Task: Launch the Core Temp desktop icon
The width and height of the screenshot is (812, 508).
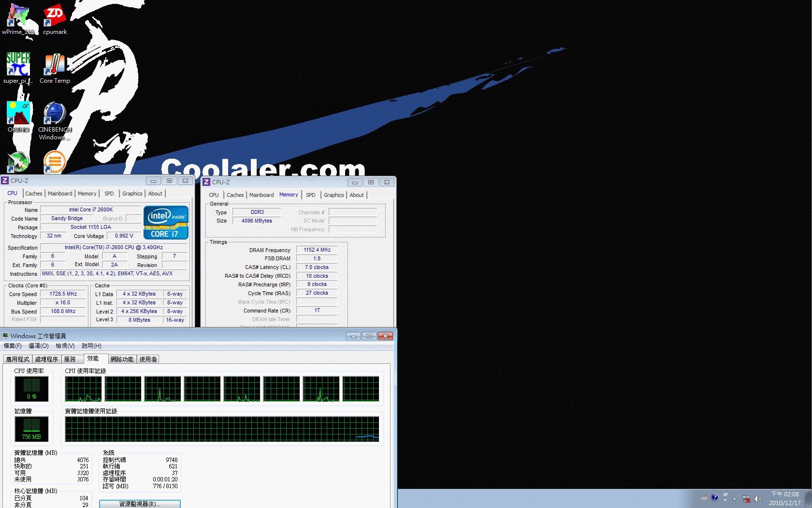Action: pos(55,68)
